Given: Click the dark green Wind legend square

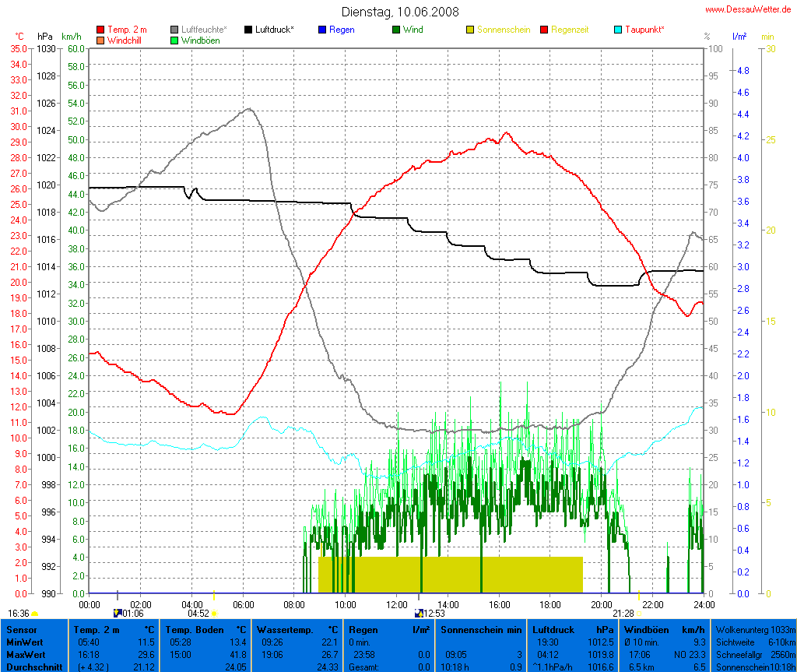Looking at the screenshot, I should [x=397, y=30].
